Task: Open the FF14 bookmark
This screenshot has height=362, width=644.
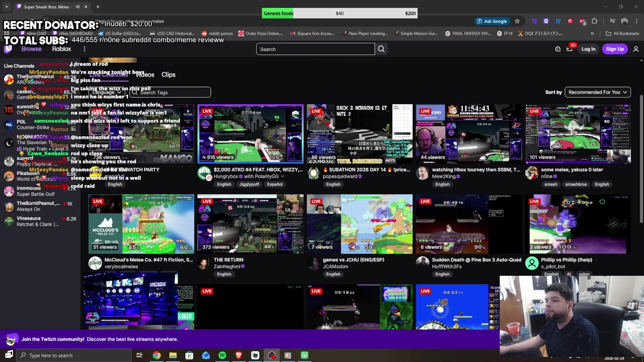Action: pos(505,34)
